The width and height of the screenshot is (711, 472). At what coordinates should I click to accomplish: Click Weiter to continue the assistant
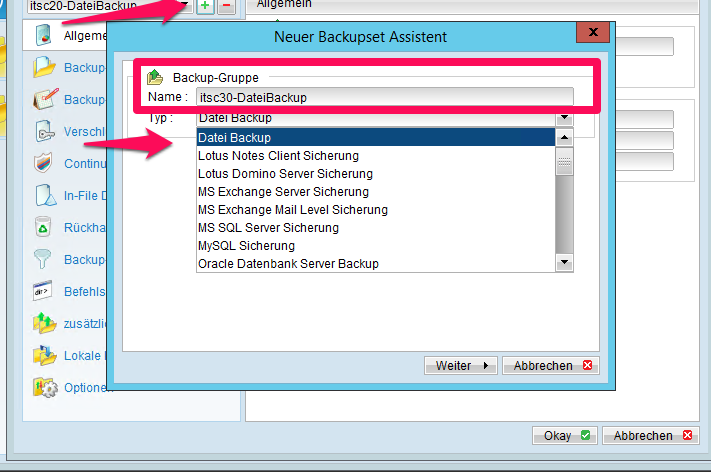461,365
